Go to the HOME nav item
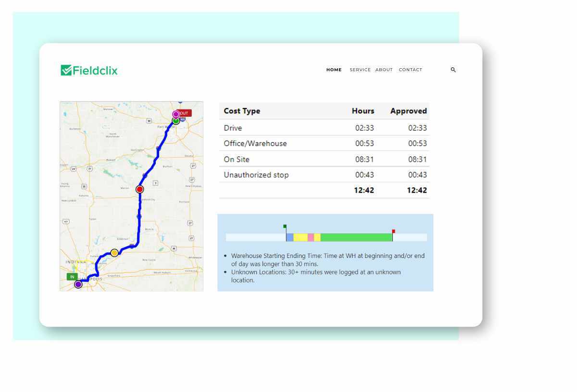577x392 pixels. coord(334,70)
